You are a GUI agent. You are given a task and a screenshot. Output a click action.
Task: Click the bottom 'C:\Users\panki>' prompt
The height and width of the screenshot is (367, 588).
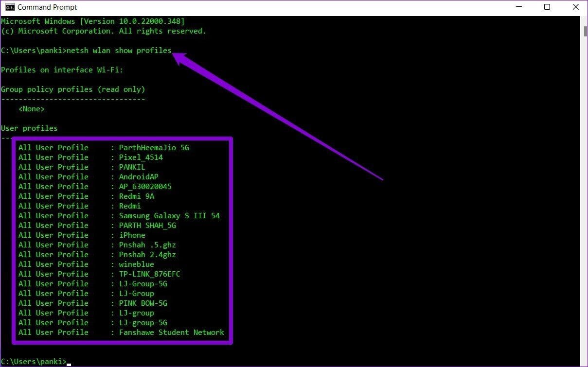tap(34, 362)
